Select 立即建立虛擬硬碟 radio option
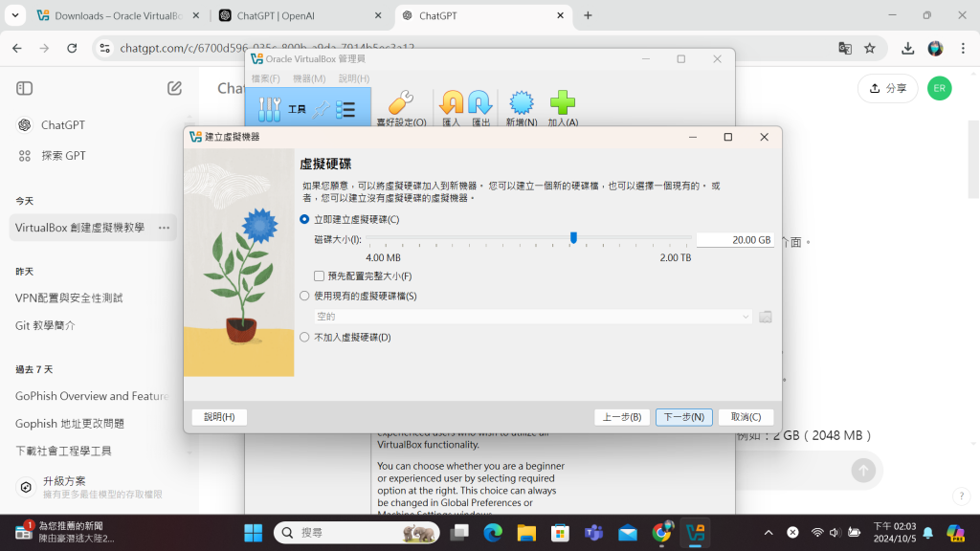This screenshot has width=980, height=551. [304, 219]
